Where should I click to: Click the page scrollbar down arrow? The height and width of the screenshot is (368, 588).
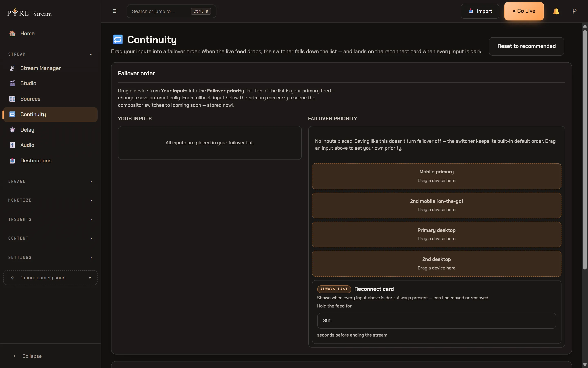pos(585,365)
